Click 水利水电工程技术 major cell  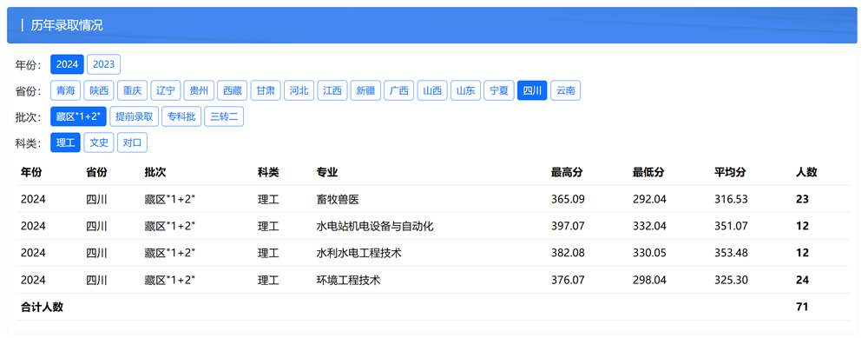[x=358, y=253]
